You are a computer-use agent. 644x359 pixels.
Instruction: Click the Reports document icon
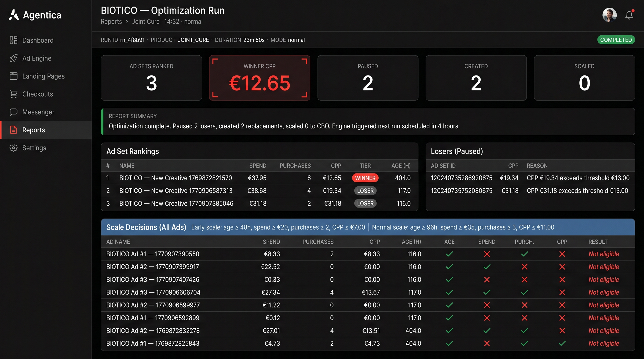pos(14,130)
